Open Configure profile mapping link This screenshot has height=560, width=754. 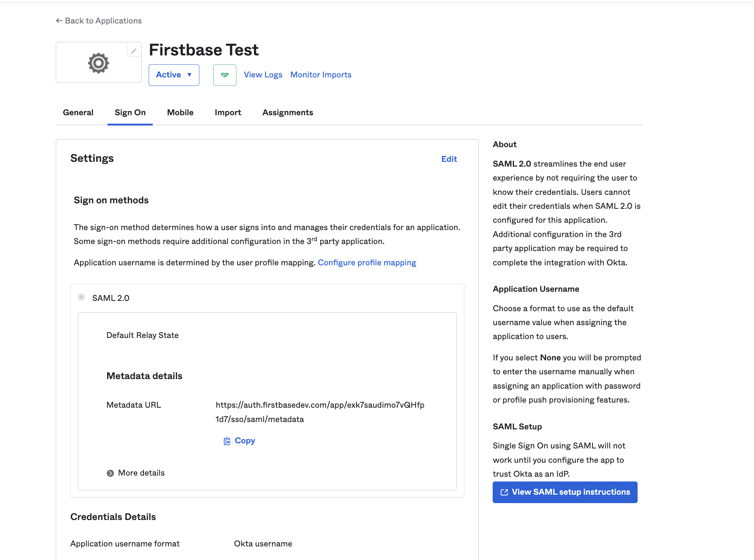367,263
